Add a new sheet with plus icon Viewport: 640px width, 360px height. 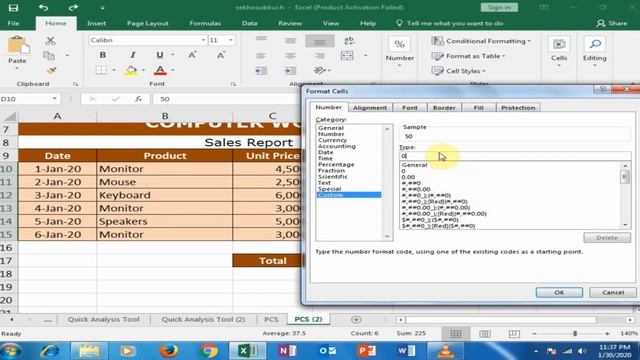click(x=356, y=320)
